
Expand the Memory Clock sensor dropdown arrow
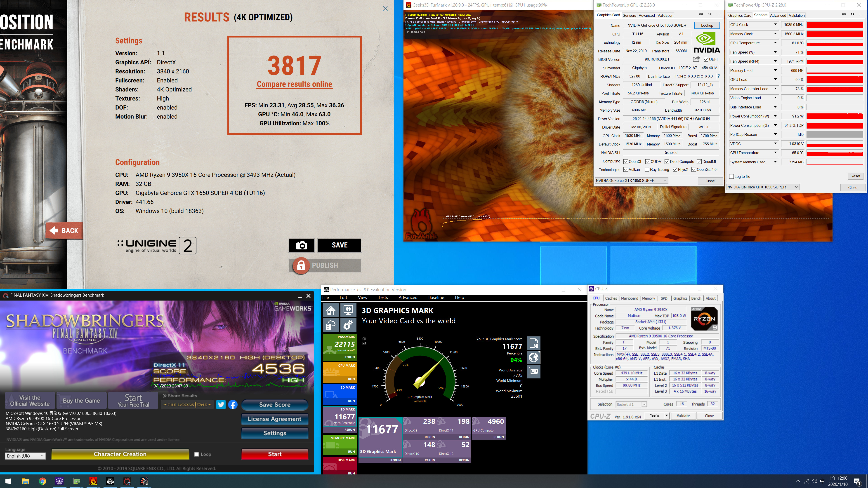tap(775, 34)
